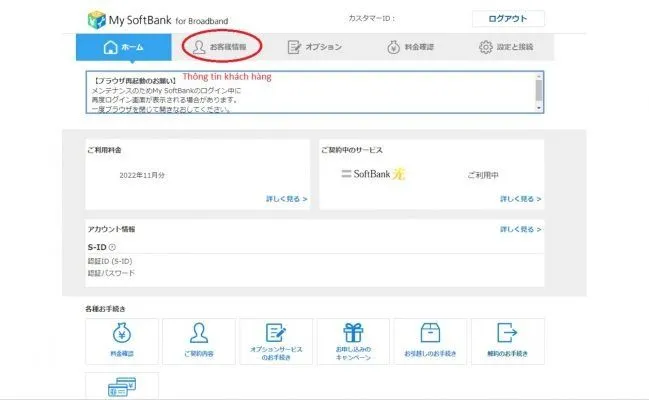The width and height of the screenshot is (649, 400).
Task: Click the S-ID bold label
Action: [97, 247]
